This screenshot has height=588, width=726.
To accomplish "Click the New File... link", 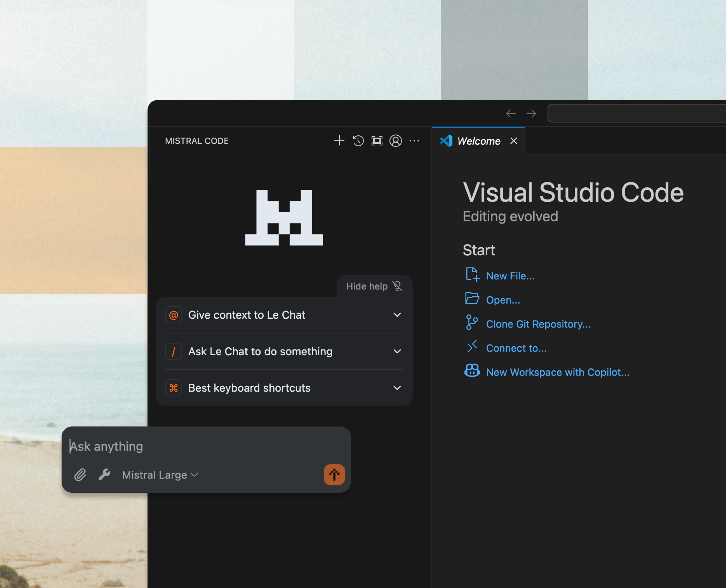I will (510, 276).
